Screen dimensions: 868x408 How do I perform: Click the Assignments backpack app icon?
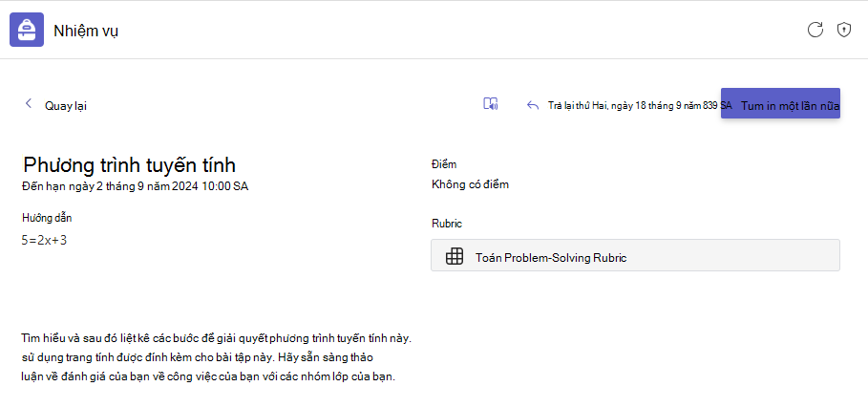point(27,30)
